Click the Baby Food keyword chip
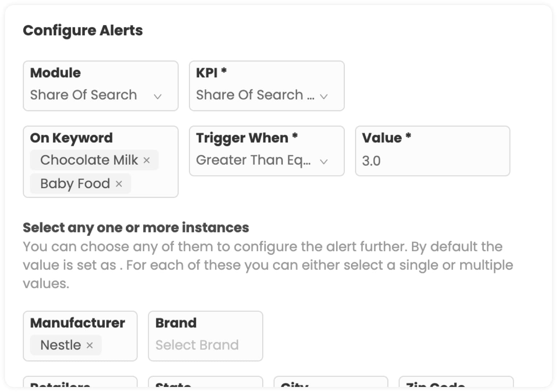The height and width of the screenshot is (392, 557). point(75,183)
